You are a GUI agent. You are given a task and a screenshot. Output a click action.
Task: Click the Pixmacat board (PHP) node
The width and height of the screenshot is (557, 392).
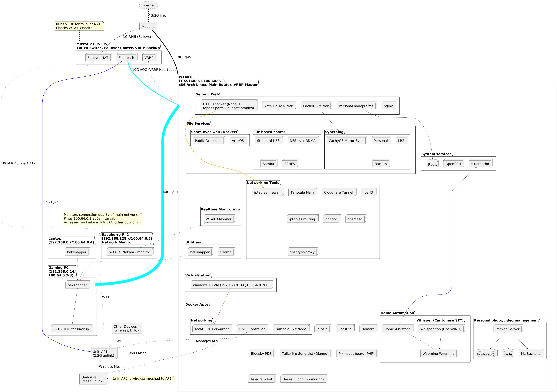click(x=357, y=353)
